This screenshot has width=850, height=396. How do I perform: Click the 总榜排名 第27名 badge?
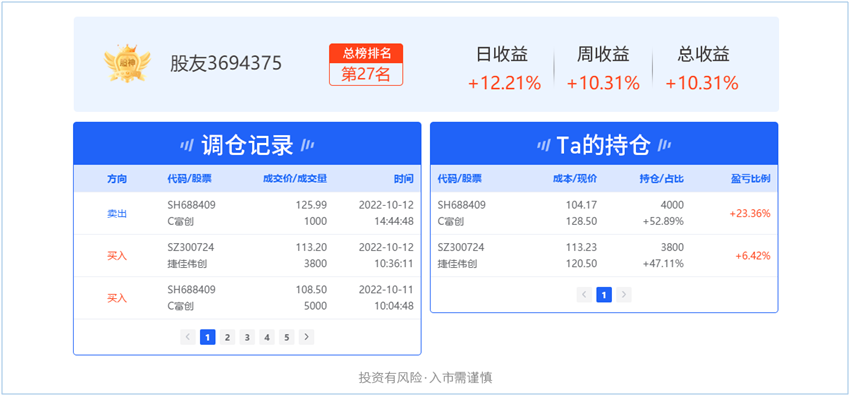(366, 64)
